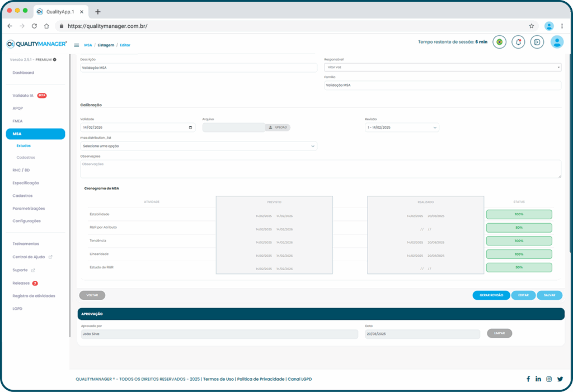Click into the Observações text area
The height and width of the screenshot is (392, 573).
(x=320, y=169)
